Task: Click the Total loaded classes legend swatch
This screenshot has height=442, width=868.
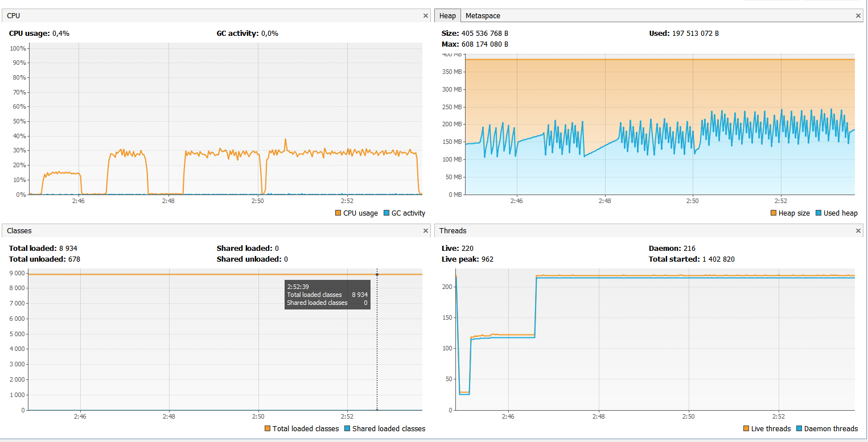Action: click(x=268, y=429)
